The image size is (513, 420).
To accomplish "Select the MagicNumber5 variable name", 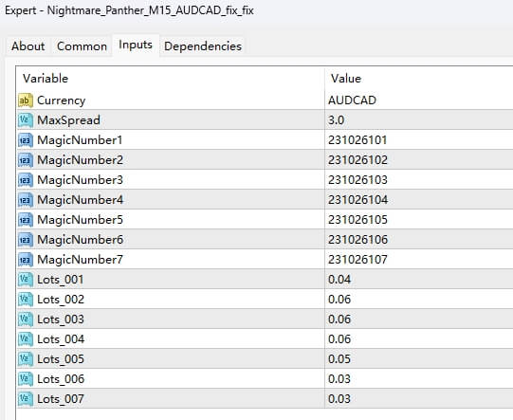I will click(81, 220).
